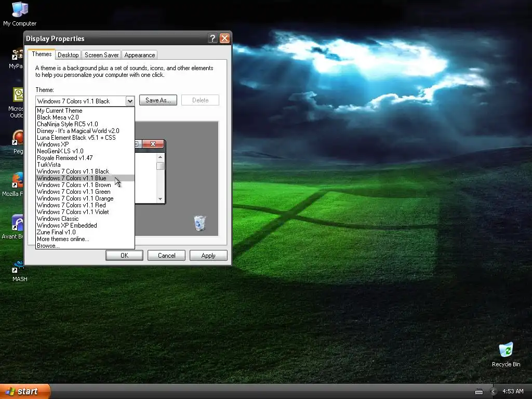Select Windows Classic theme

(85, 219)
